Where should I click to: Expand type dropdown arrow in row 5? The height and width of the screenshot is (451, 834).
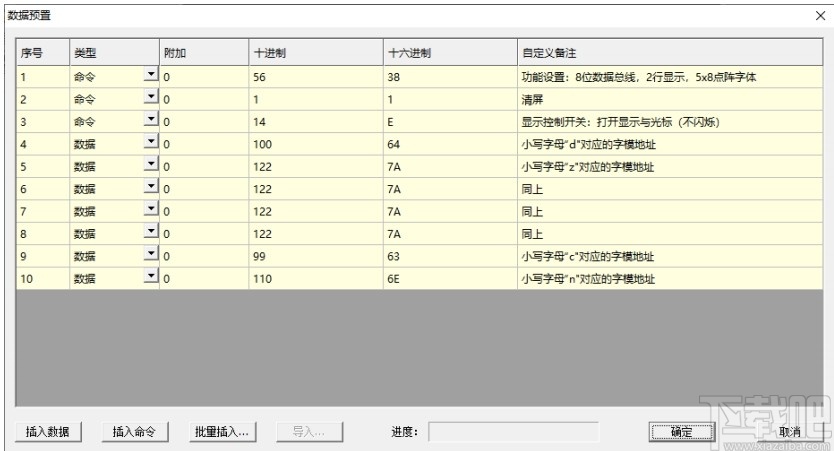point(152,163)
